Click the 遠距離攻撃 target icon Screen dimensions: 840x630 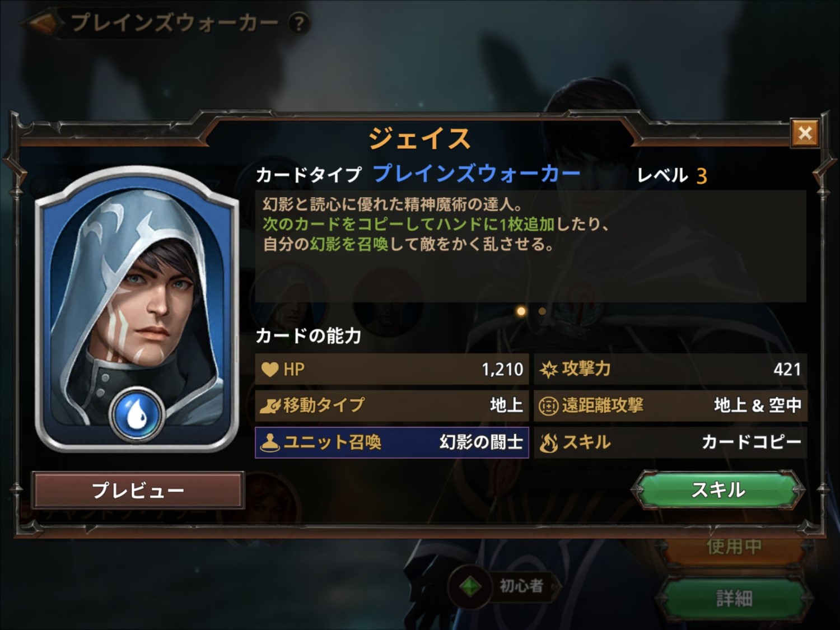click(x=548, y=406)
